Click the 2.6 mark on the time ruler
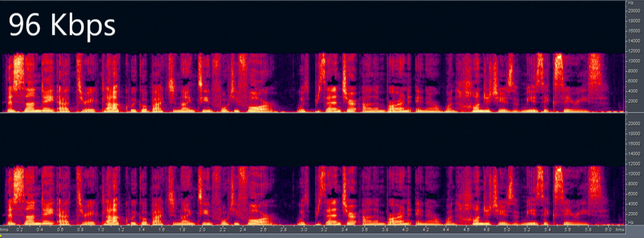Viewport: 644px width, 238px height. point(264,229)
